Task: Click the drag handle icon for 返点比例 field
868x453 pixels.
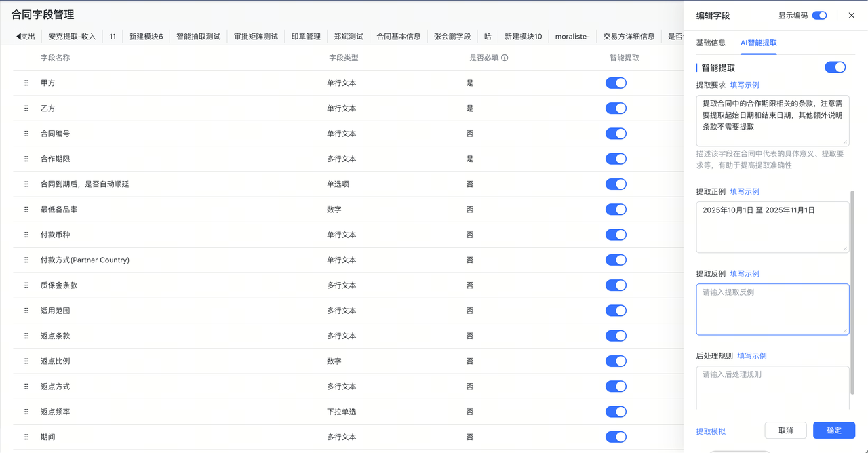Action: pyautogui.click(x=25, y=361)
